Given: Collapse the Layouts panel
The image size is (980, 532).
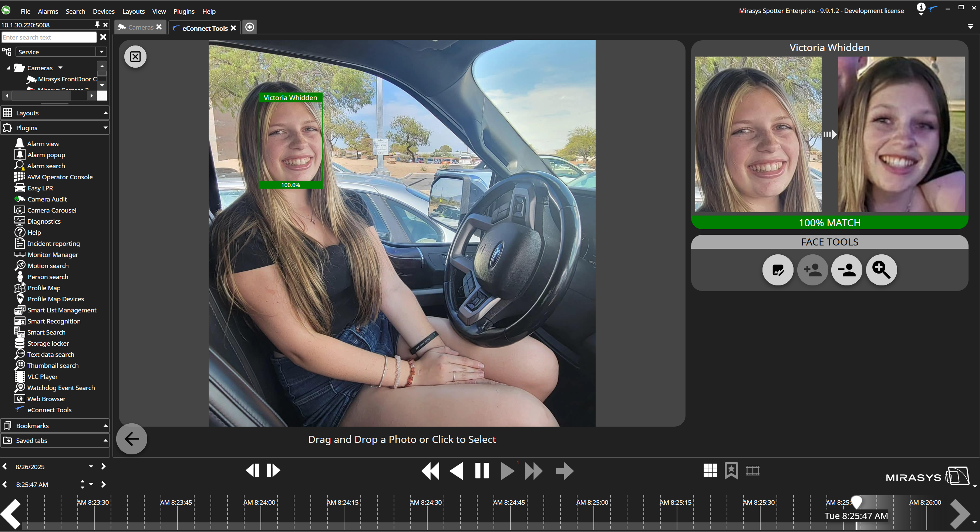Looking at the screenshot, I should pos(105,112).
